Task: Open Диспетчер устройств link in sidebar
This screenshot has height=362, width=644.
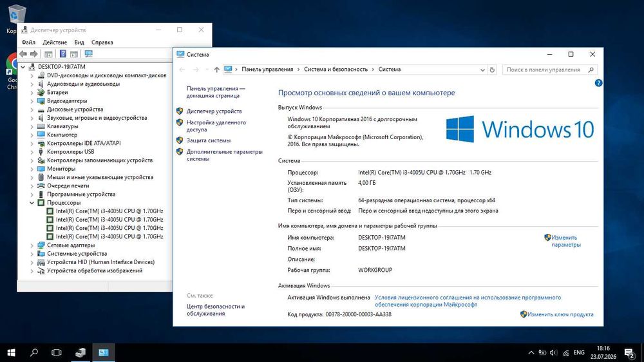Action: pyautogui.click(x=214, y=111)
